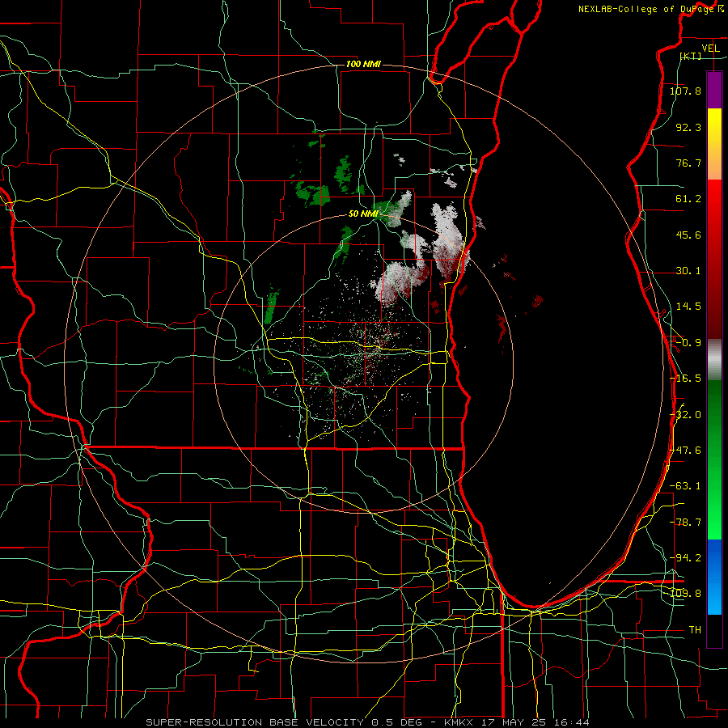Viewport: 728px width, 728px height.
Task: Click the -78.7 velocity scale value
Action: (x=685, y=523)
